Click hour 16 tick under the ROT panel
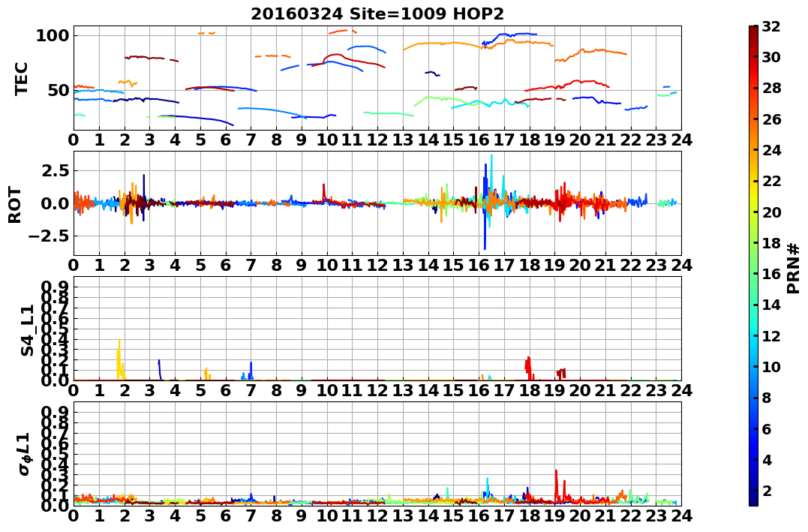Image resolution: width=808 pixels, height=532 pixels. click(479, 265)
